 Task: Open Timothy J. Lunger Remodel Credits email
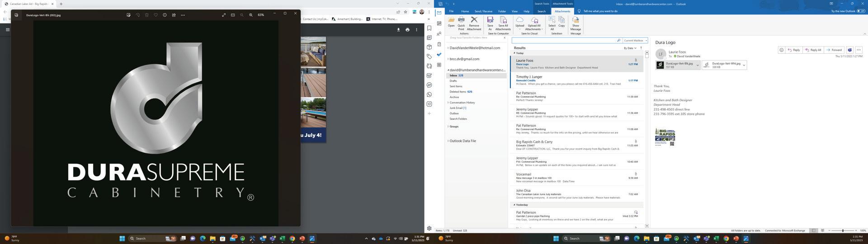(x=576, y=80)
